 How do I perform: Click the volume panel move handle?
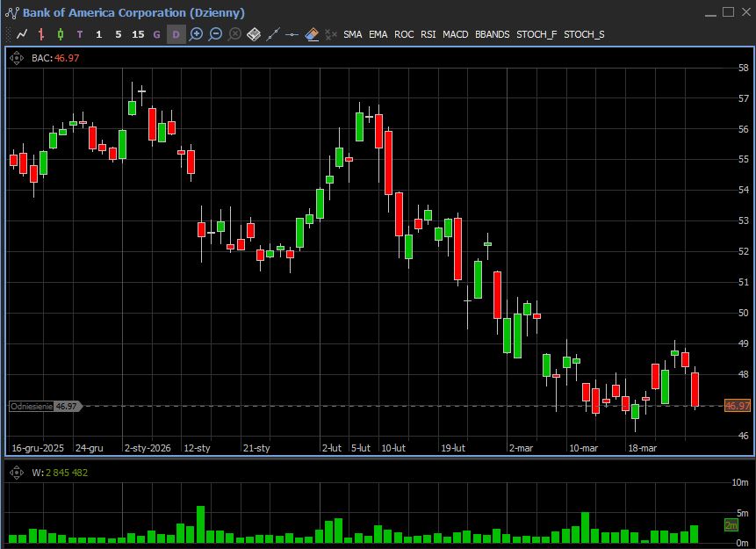(17, 473)
